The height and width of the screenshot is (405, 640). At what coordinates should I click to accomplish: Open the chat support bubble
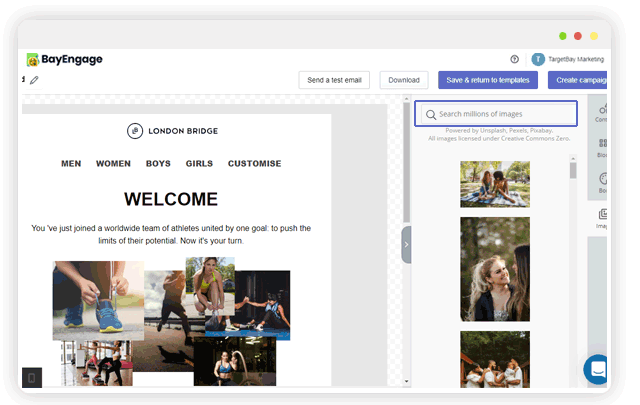click(x=596, y=369)
